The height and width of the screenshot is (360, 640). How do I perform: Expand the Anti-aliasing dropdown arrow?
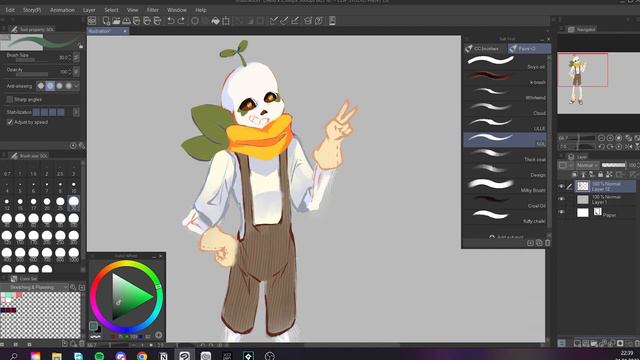click(x=76, y=86)
